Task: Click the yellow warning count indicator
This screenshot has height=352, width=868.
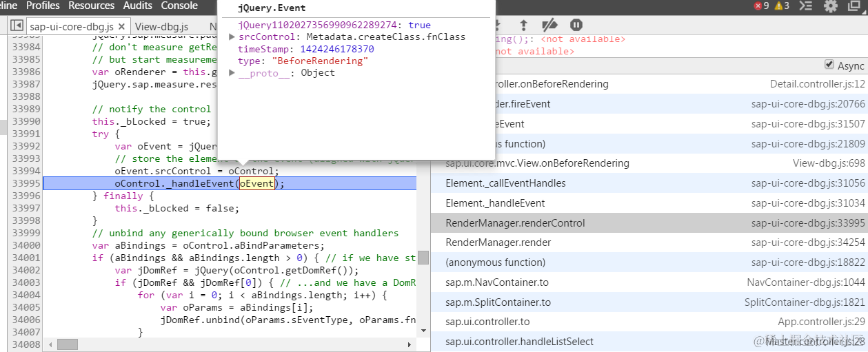Action: [x=782, y=6]
